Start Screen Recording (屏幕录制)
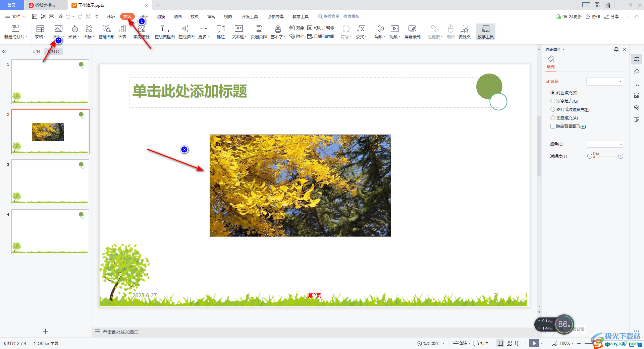This screenshot has width=644, height=349. click(x=412, y=32)
